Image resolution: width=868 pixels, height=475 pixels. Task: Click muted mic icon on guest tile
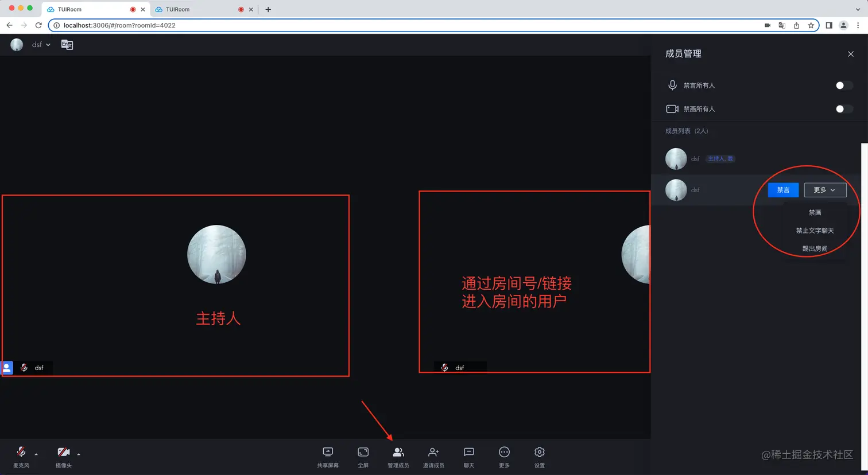444,368
